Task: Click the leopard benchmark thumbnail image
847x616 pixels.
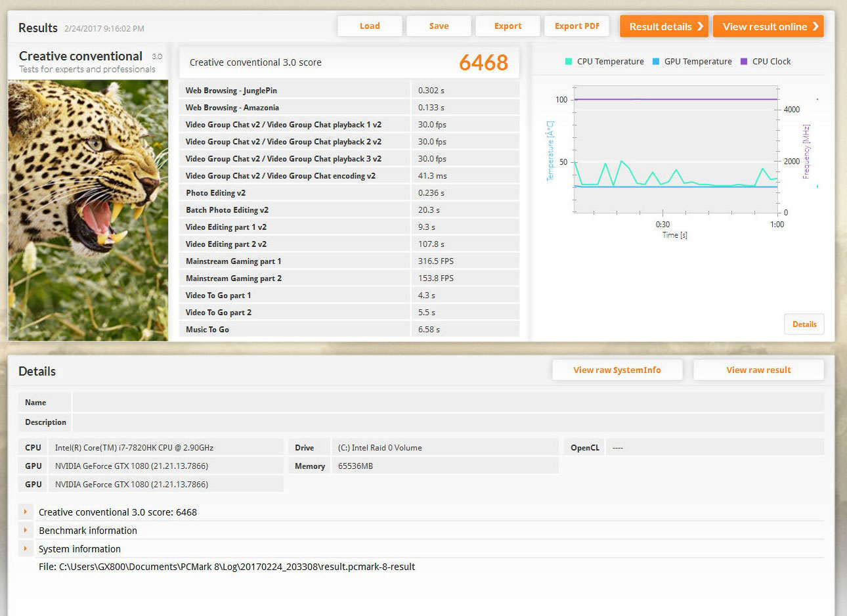Action: (x=88, y=210)
